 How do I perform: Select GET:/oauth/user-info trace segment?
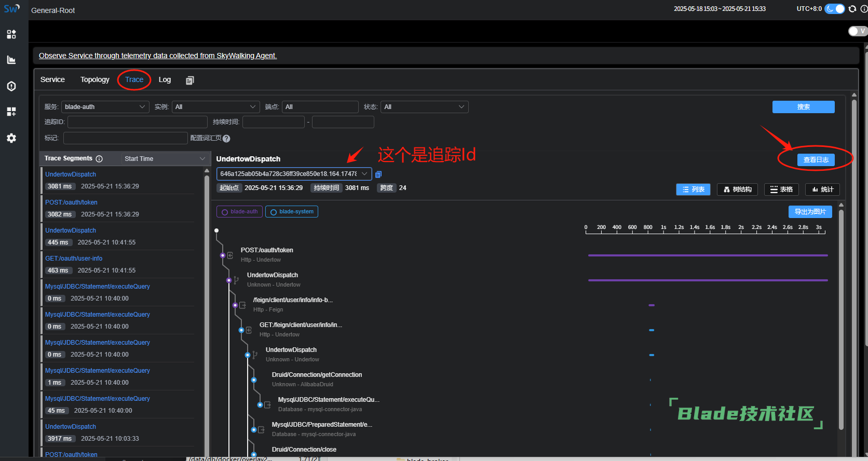118,264
